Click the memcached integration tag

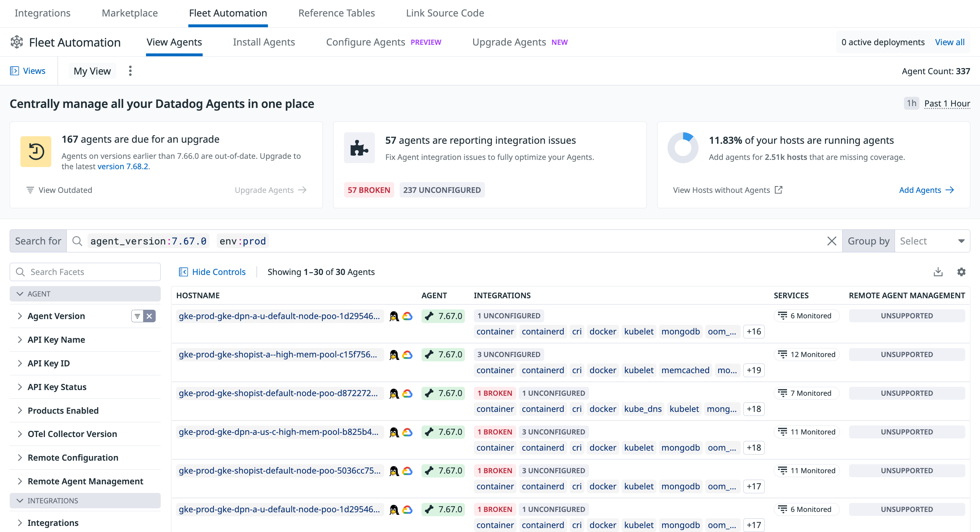click(685, 370)
